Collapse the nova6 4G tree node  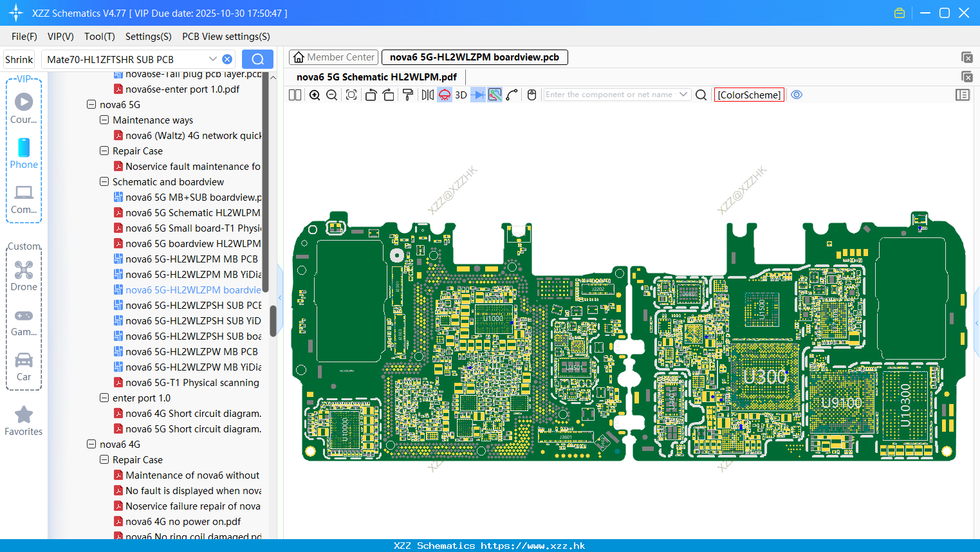tap(91, 444)
